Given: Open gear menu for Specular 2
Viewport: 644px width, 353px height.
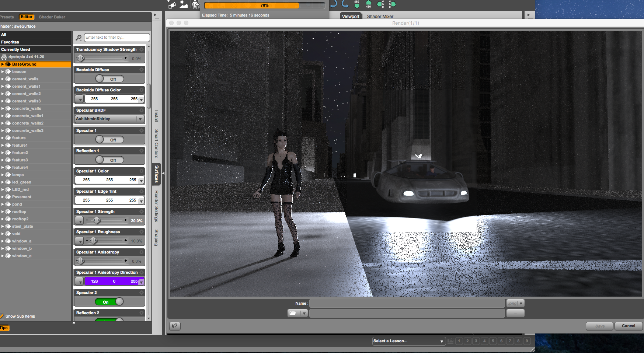Looking at the screenshot, I should [142, 293].
